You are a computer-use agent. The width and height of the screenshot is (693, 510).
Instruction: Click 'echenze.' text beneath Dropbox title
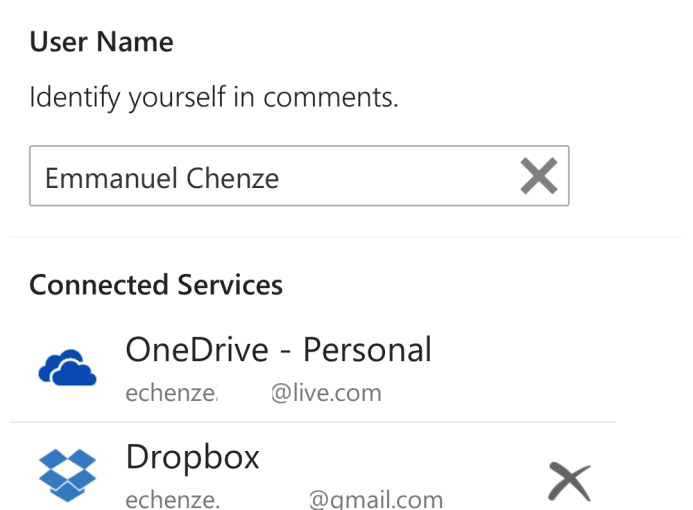[172, 500]
